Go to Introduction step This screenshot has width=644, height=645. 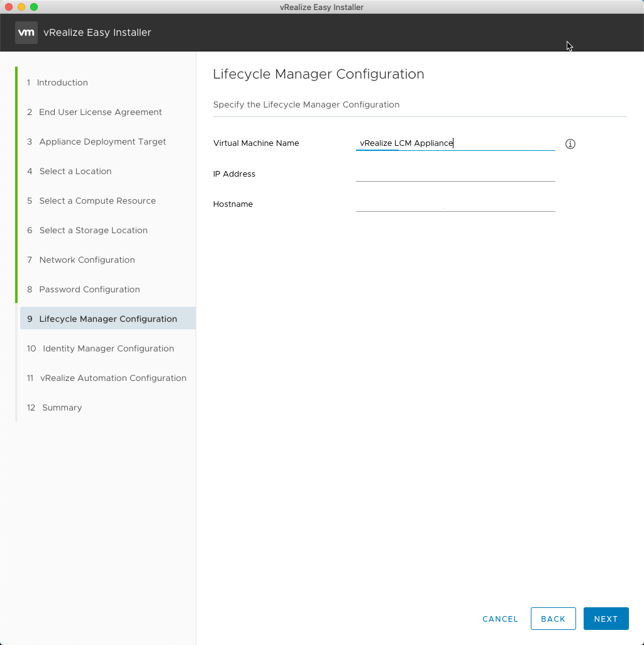tap(62, 82)
